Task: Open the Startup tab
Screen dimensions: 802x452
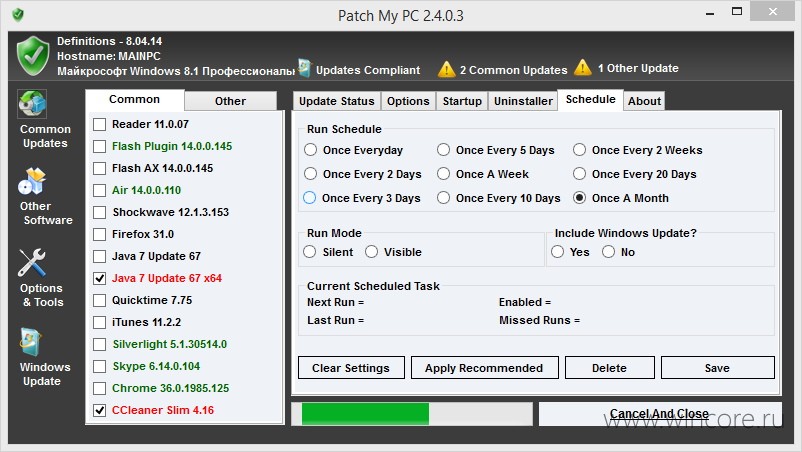Action: pyautogui.click(x=462, y=101)
